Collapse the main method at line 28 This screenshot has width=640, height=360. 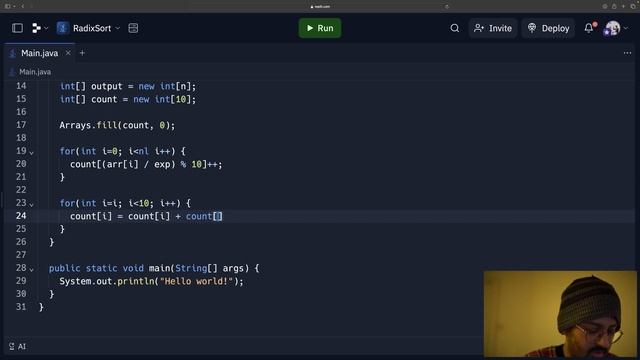tap(31, 269)
